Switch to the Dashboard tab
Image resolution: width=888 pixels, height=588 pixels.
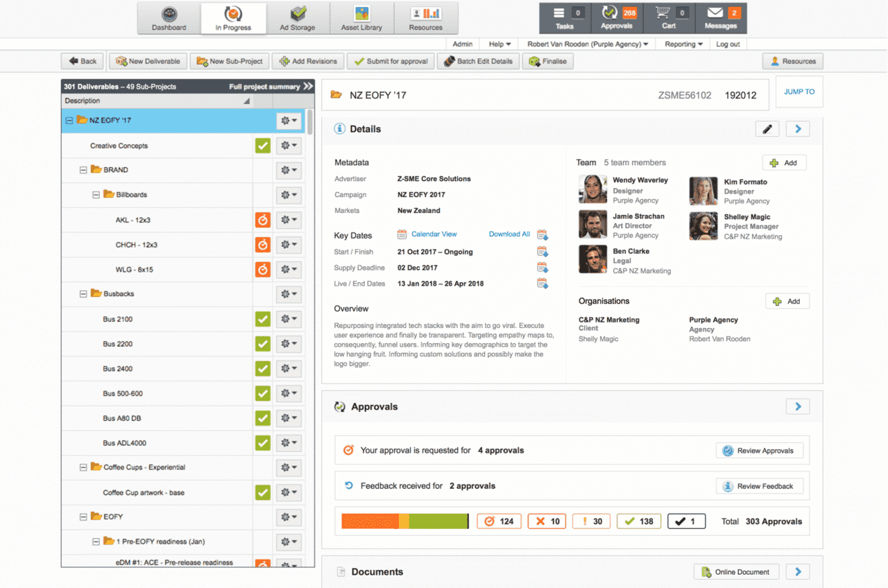167,18
